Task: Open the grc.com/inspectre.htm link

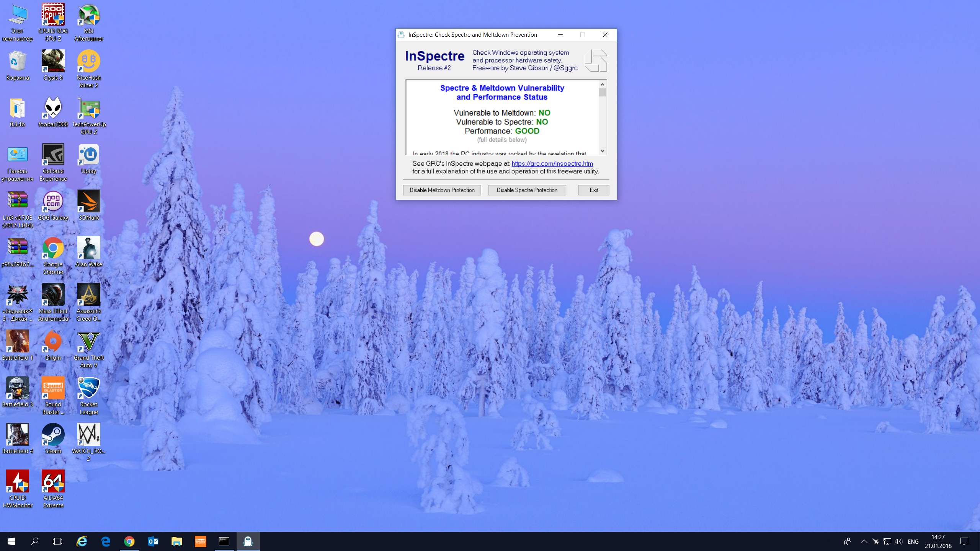Action: point(552,164)
